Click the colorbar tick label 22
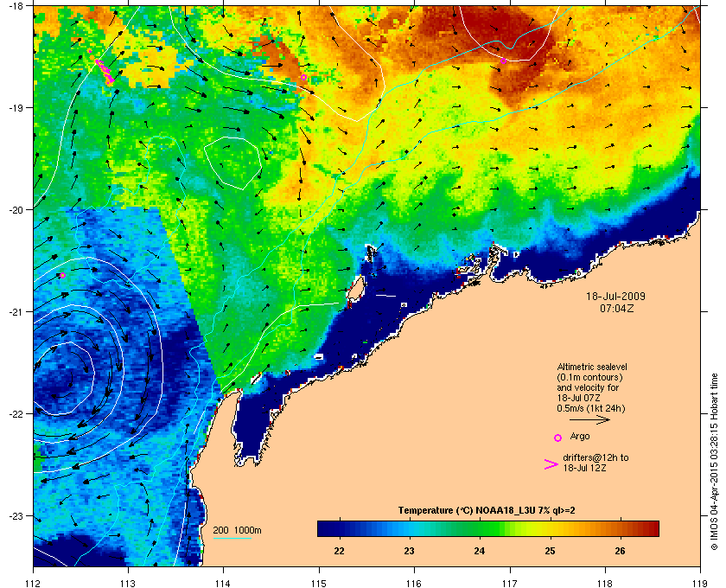726x588 pixels. click(x=340, y=551)
